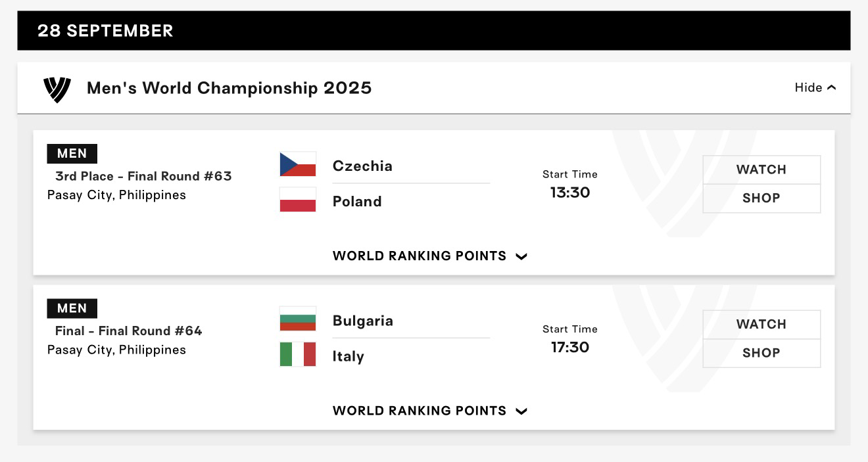
Task: Click the Czechia flag icon
Action: tap(298, 164)
